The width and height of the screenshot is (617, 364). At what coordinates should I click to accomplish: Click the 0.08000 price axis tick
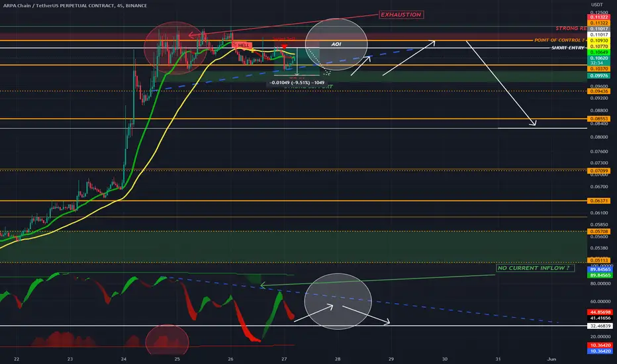tap(599, 138)
